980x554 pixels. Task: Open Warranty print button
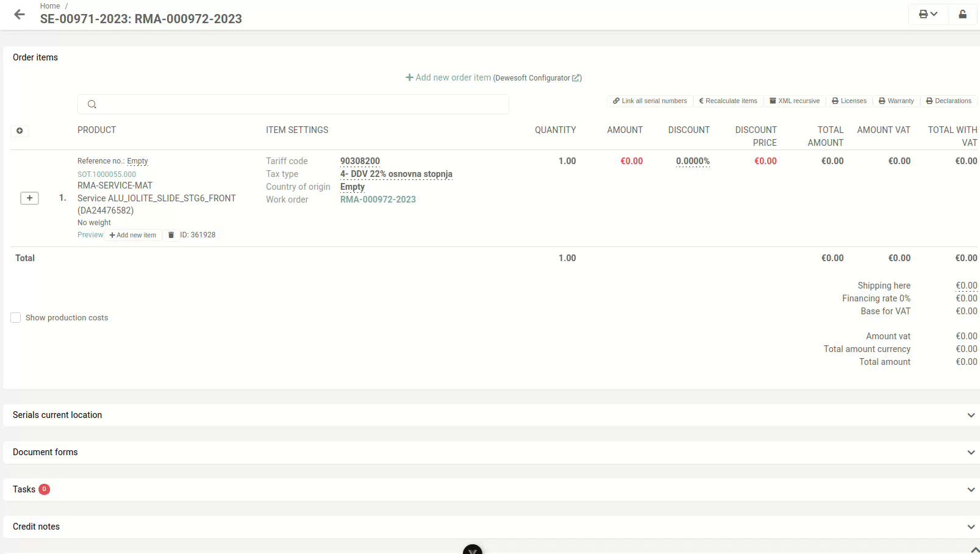pos(896,101)
